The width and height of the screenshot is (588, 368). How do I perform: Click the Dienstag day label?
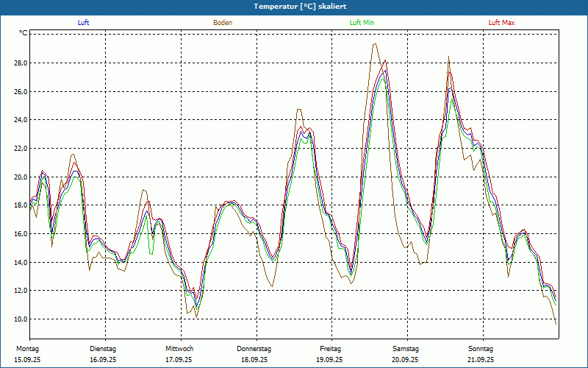[x=103, y=349]
